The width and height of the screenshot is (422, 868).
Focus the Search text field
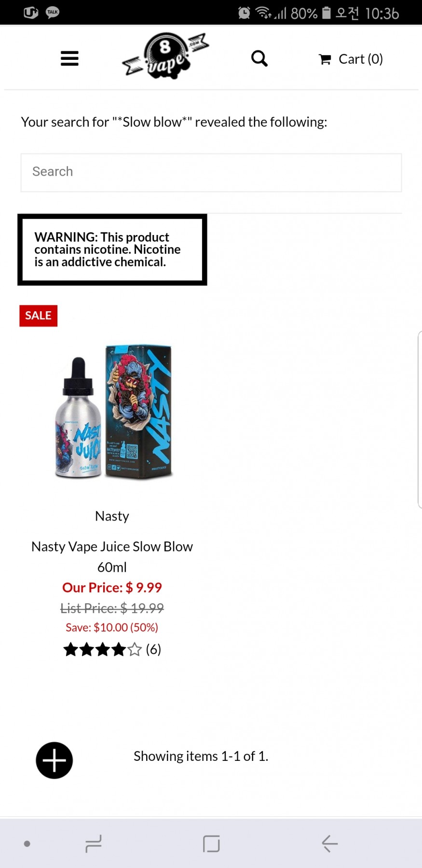point(211,172)
